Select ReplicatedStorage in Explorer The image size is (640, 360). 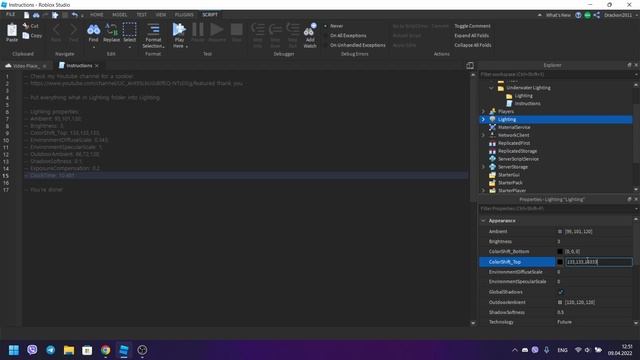point(517,151)
